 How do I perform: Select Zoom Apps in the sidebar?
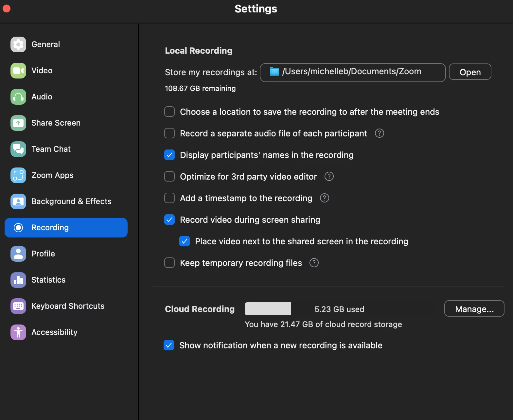tap(66, 175)
